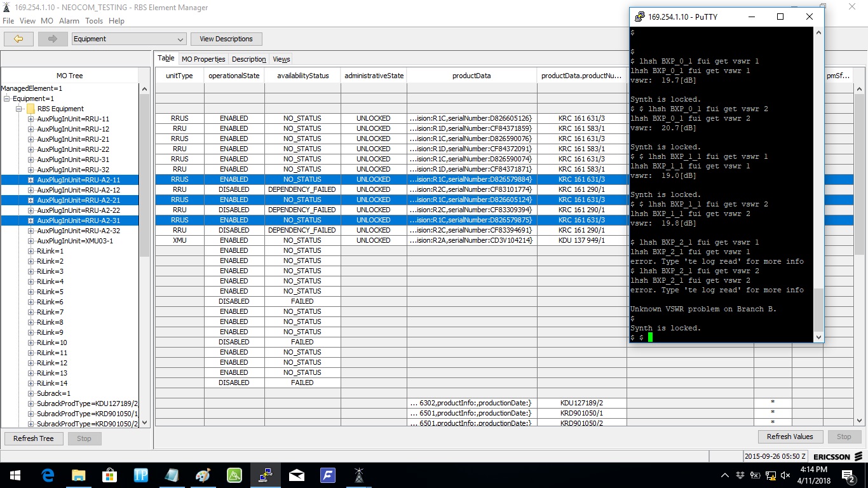
Task: Select AuxPlugInUnit=RRU-21 in MO Tree
Action: (73, 139)
